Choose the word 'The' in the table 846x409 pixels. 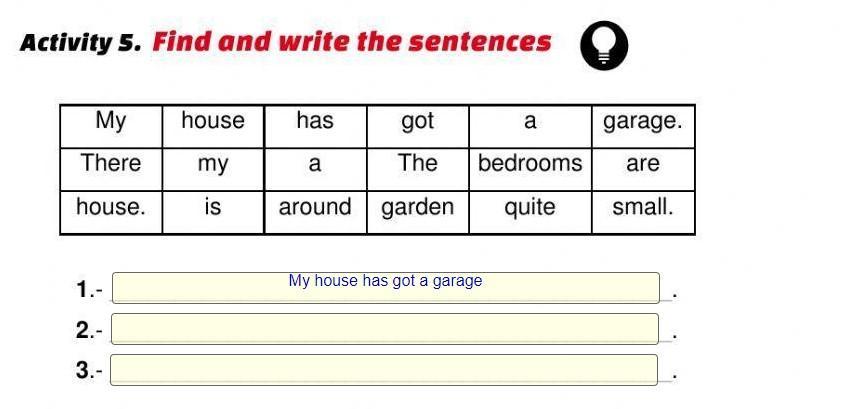pyautogui.click(x=417, y=164)
